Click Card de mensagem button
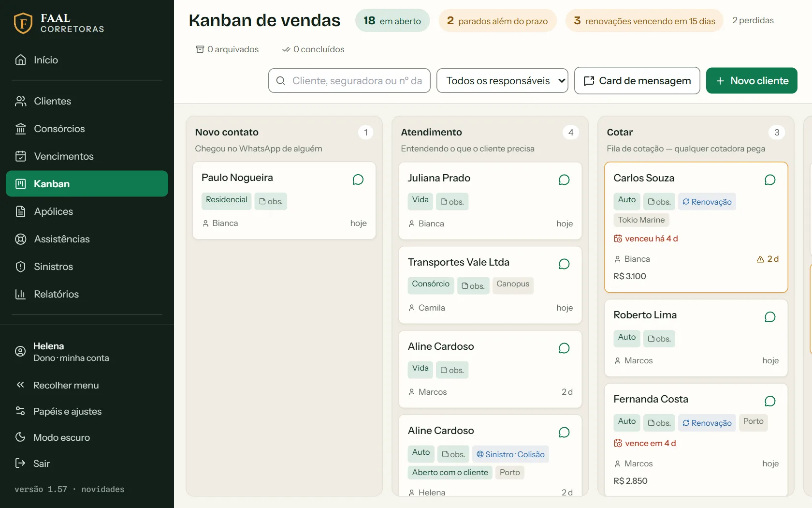The image size is (812, 508). (x=637, y=80)
